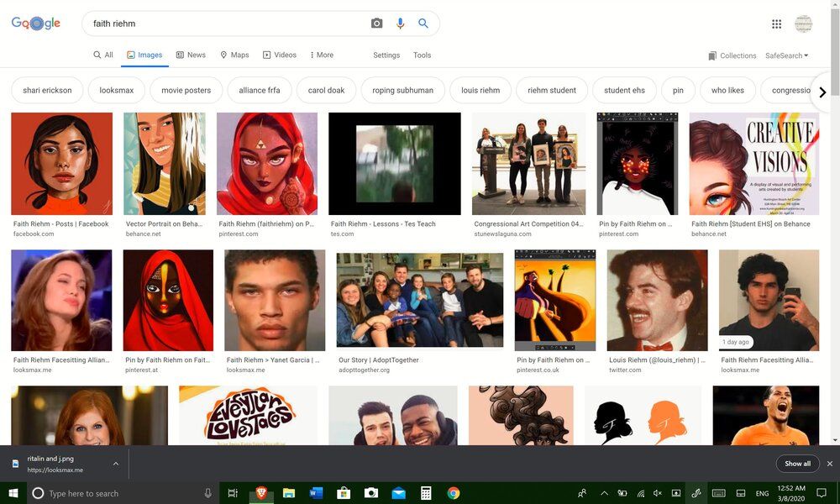Close the downloads bar
840x504 pixels.
(x=830, y=464)
